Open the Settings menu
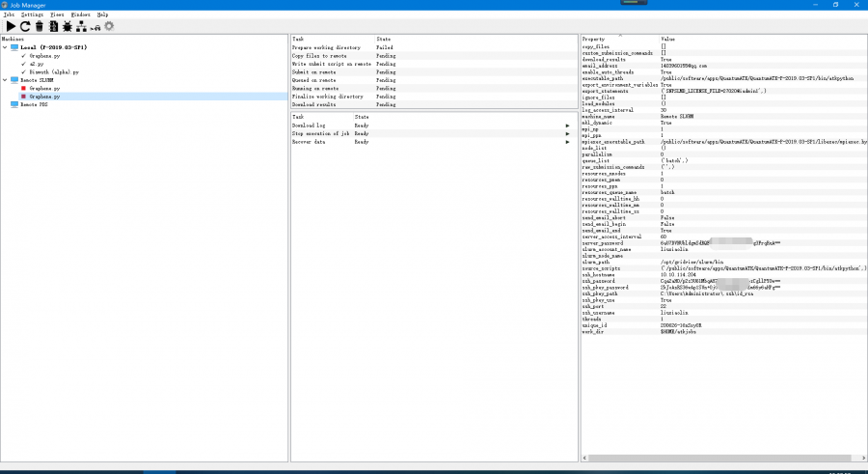The height and width of the screenshot is (474, 868). coord(32,15)
